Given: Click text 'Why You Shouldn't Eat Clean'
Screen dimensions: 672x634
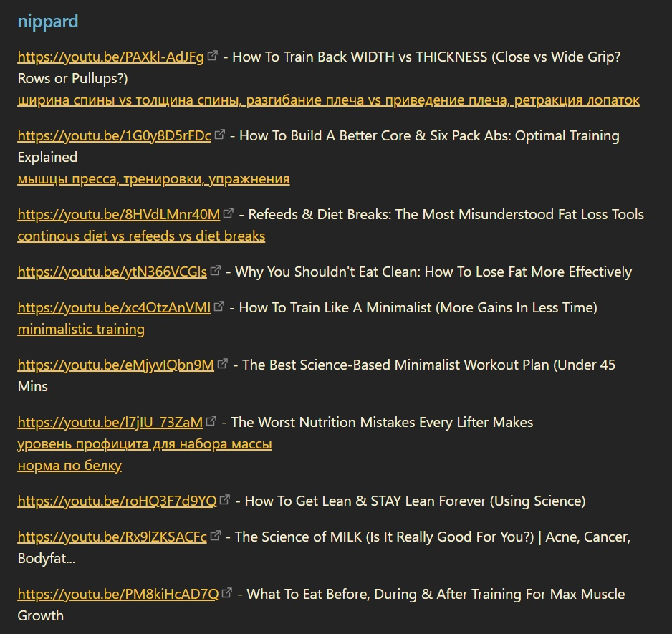Looking at the screenshot, I should 327,272.
